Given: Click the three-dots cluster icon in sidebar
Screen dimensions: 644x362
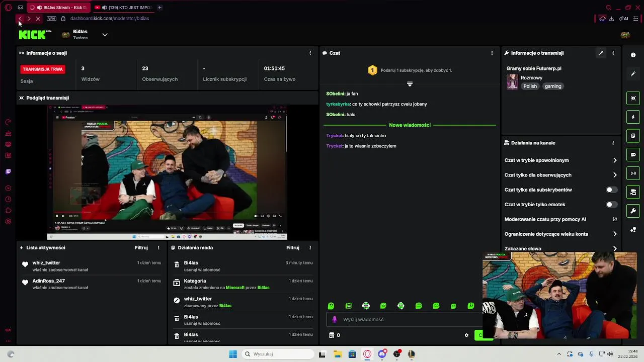Looking at the screenshot, I should 633,230.
